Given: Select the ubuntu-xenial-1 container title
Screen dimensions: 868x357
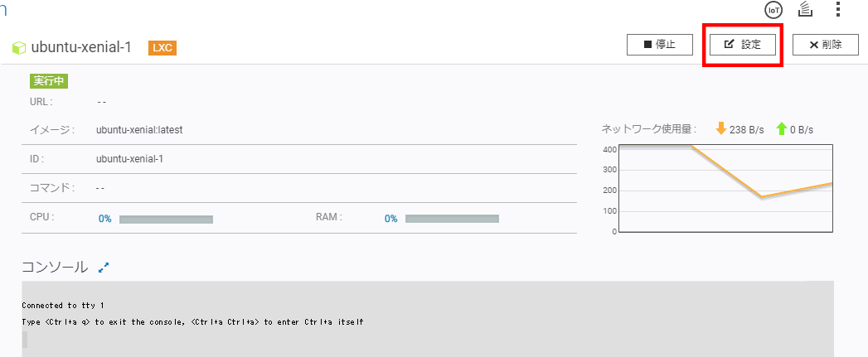Looking at the screenshot, I should [81, 47].
